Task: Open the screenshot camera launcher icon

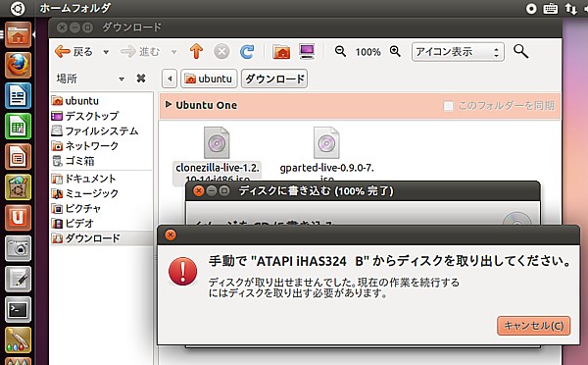Action: tap(18, 248)
